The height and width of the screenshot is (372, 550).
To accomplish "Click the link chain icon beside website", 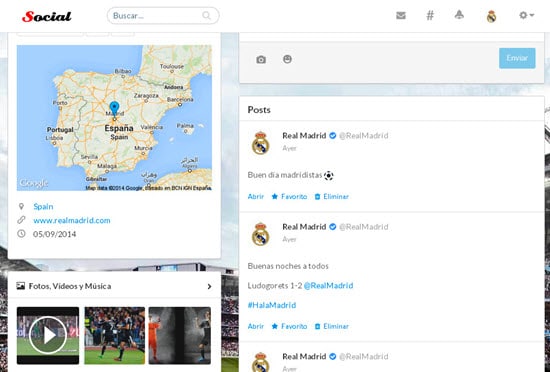I will click(21, 220).
